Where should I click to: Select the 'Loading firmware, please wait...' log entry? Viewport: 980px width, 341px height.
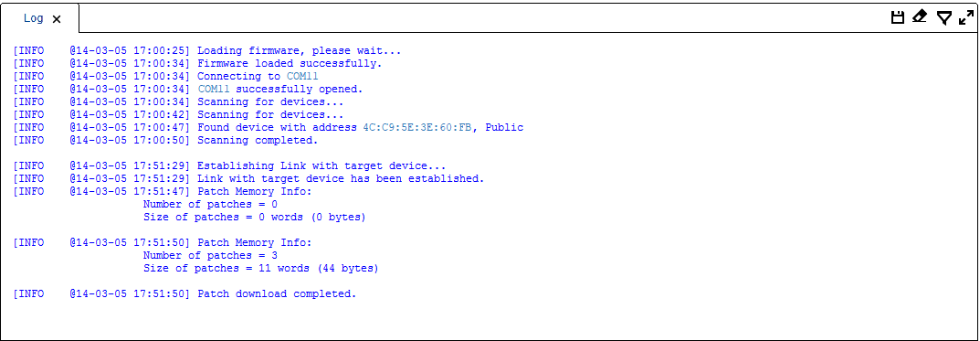point(207,50)
